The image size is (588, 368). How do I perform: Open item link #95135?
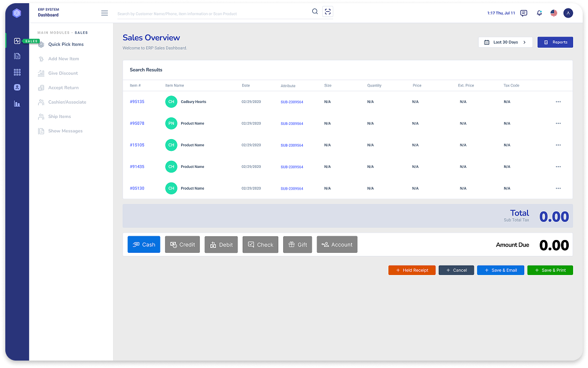coord(137,102)
